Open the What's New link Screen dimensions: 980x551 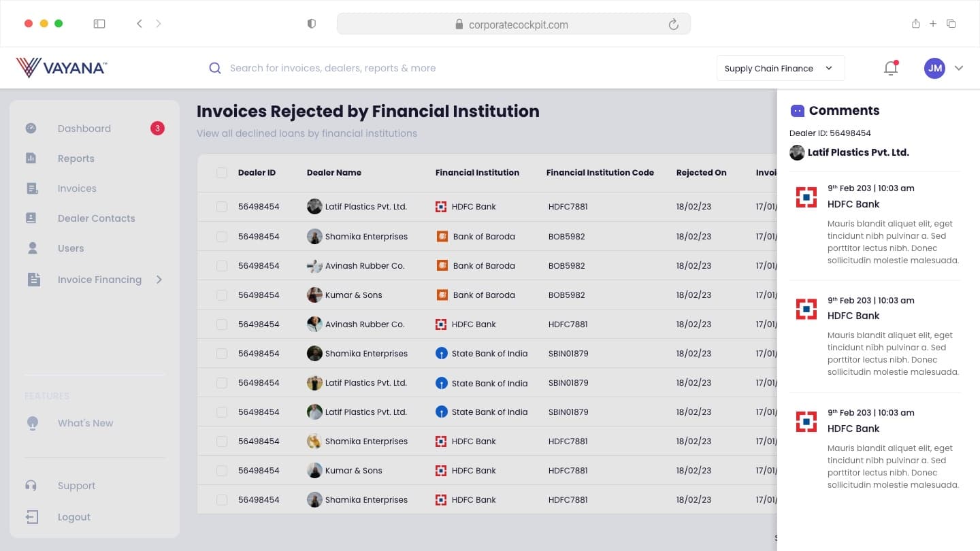[86, 423]
